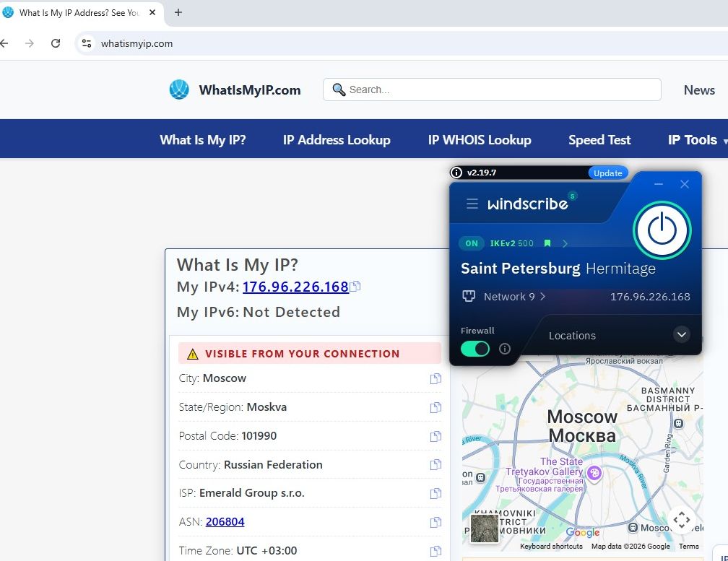Expand the Locations list chevron

point(682,334)
